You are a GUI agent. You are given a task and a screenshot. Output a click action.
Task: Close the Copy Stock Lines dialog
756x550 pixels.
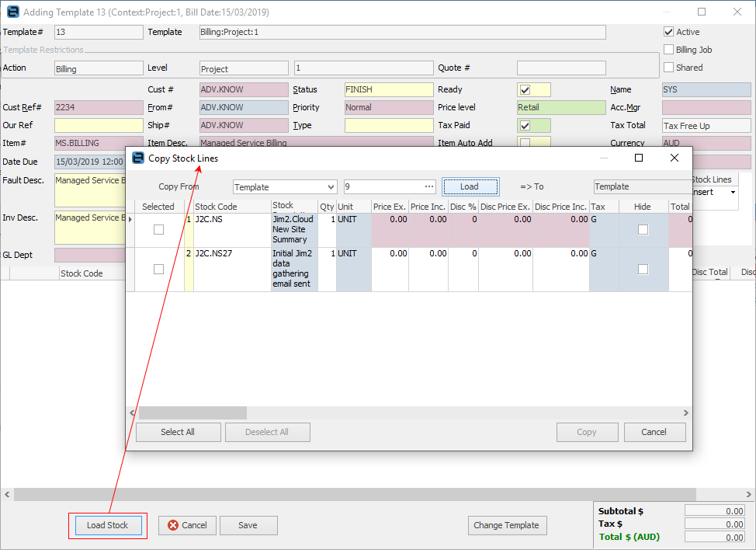(x=674, y=158)
